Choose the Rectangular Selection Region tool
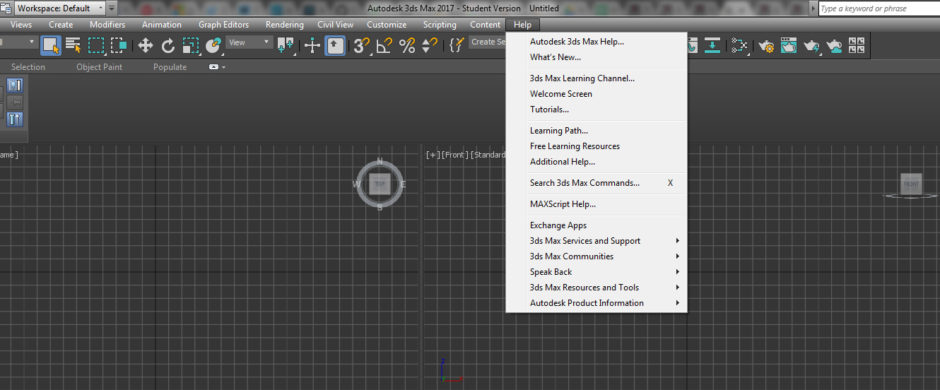940x390 pixels. click(97, 46)
